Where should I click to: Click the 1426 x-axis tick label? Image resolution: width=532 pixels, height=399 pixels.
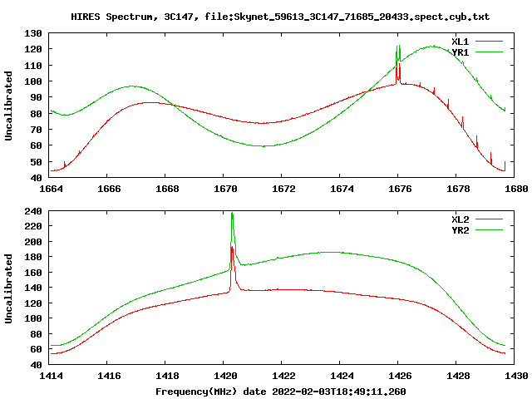[x=400, y=376]
